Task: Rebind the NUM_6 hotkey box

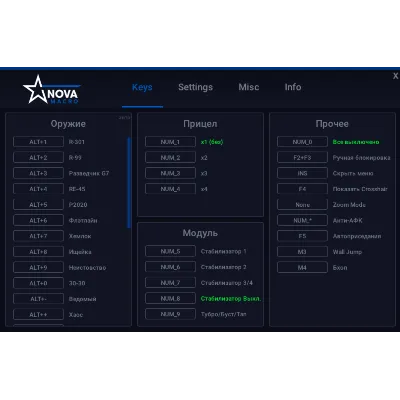Action: [x=170, y=267]
